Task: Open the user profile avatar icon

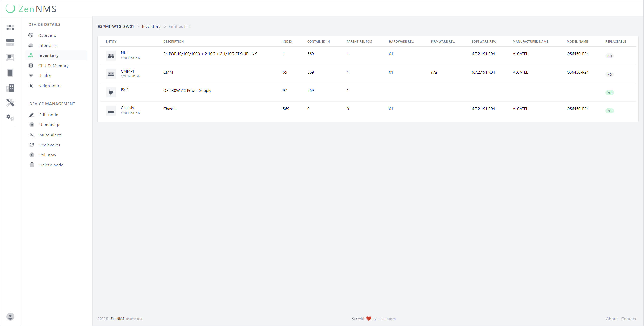Action: 10,317
